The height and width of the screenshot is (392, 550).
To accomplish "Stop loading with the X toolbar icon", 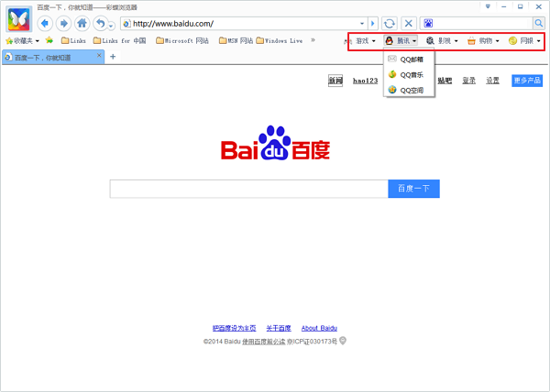I will tap(408, 24).
